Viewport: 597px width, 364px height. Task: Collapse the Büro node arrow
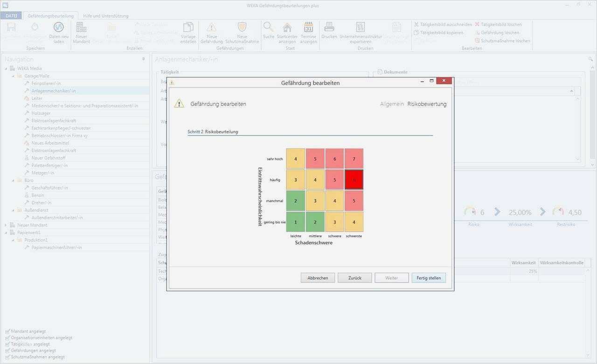point(13,180)
